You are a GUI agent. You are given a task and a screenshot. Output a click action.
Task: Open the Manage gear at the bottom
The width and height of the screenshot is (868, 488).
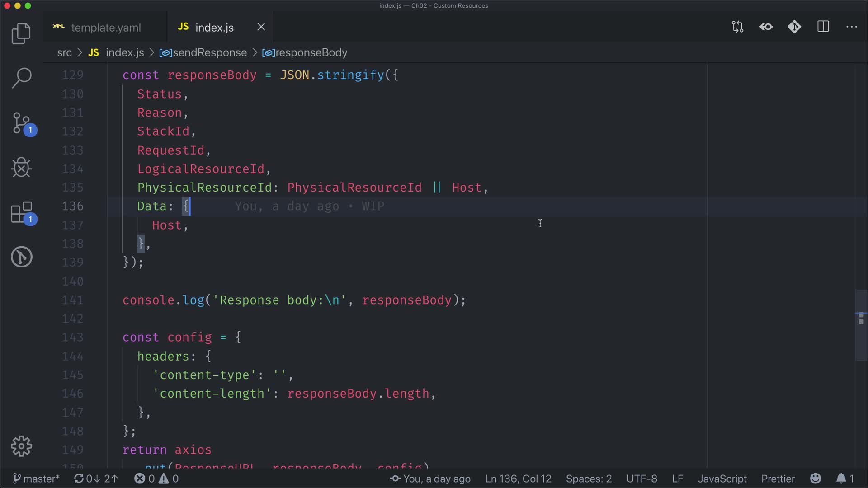coord(21,446)
